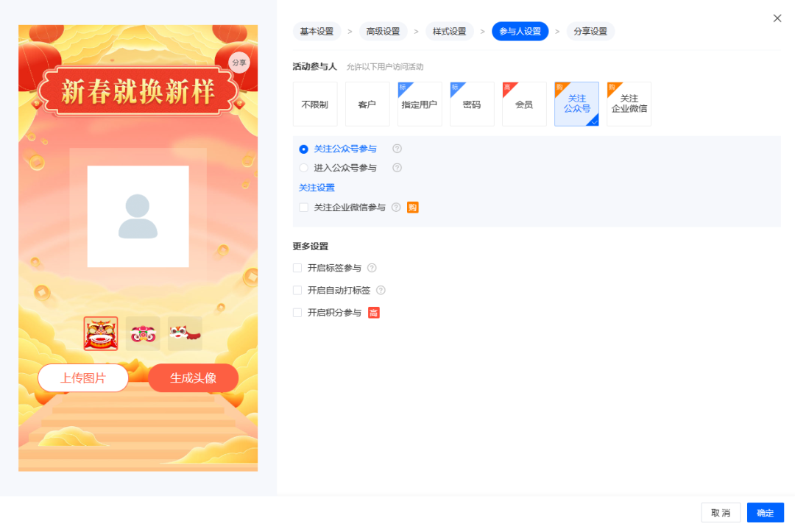Click the 上传图片 button in preview
This screenshot has height=532, width=795.
click(83, 378)
